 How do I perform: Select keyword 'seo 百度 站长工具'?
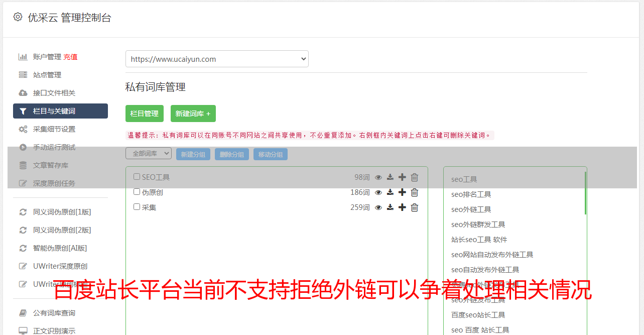click(x=480, y=330)
